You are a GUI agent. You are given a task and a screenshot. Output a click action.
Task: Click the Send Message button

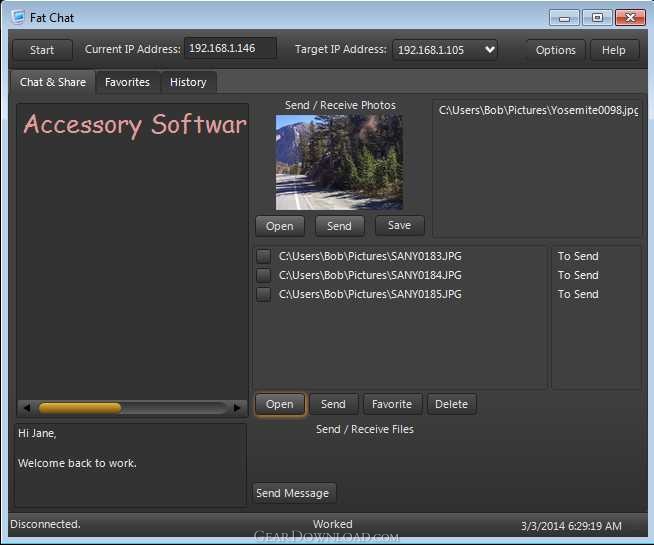292,493
